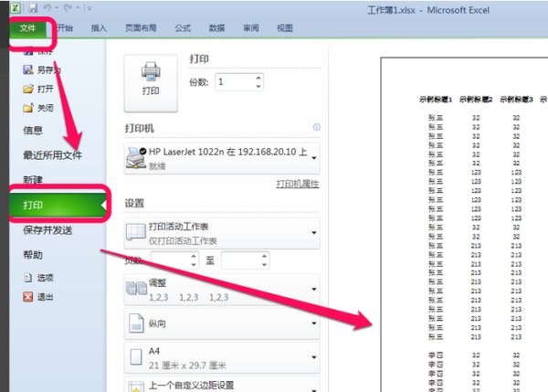Screen dimensions: 548x392
Task: Decrease copies with the down arrow
Action: click(258, 87)
